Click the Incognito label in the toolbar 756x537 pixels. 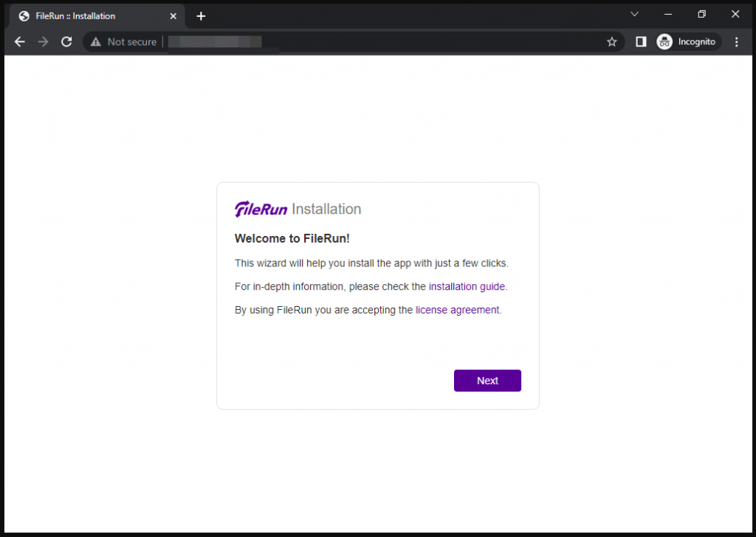tap(696, 41)
